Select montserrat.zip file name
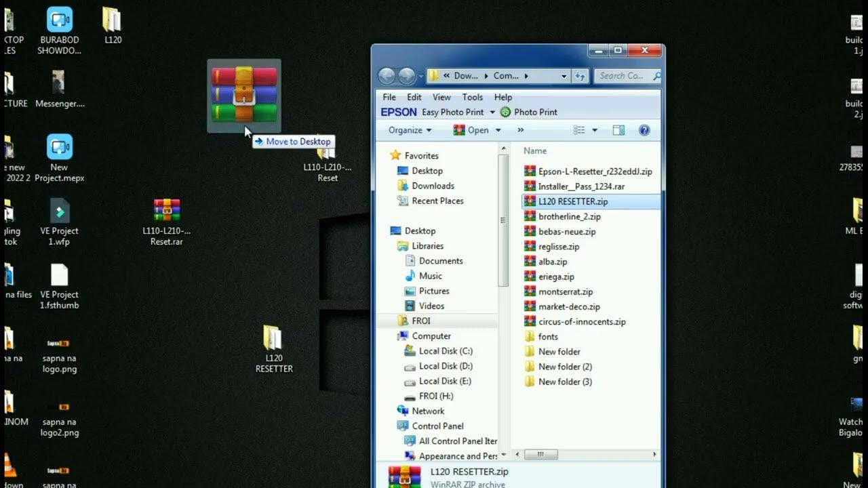868x488 pixels. click(x=566, y=291)
